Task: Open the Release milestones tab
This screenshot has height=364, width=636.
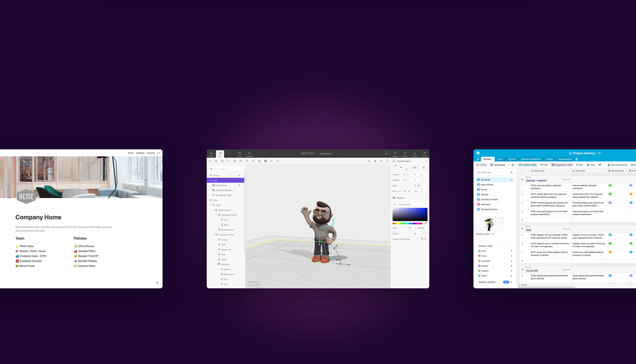Action: pyautogui.click(x=531, y=159)
